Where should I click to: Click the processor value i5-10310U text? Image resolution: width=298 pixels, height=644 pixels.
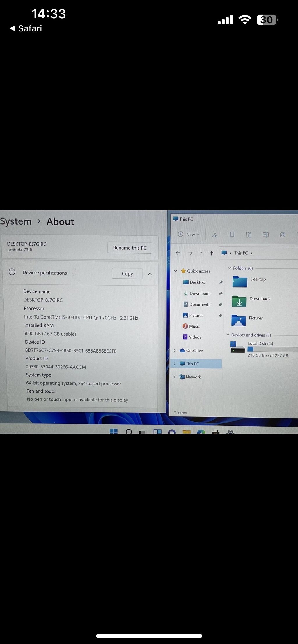pos(81,318)
